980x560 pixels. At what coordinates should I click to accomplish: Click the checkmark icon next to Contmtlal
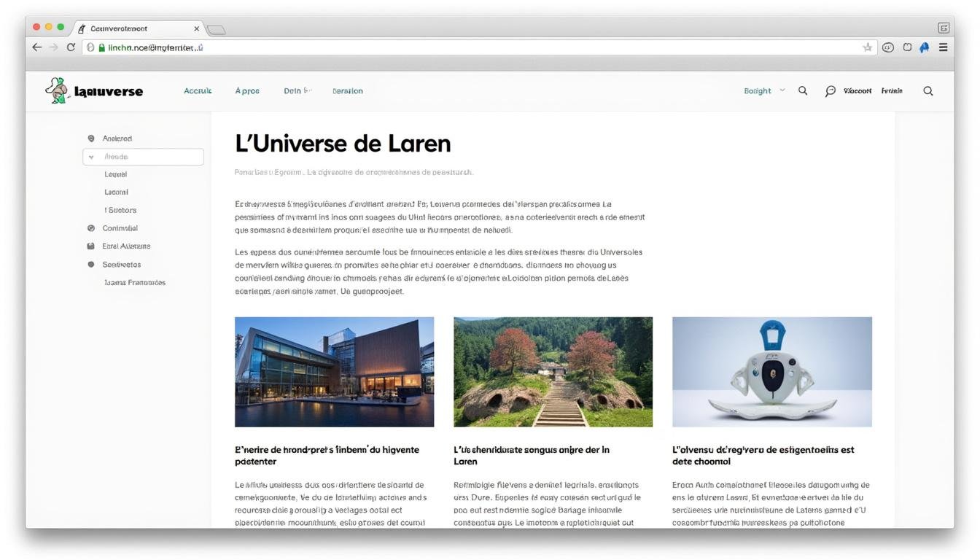coord(91,227)
